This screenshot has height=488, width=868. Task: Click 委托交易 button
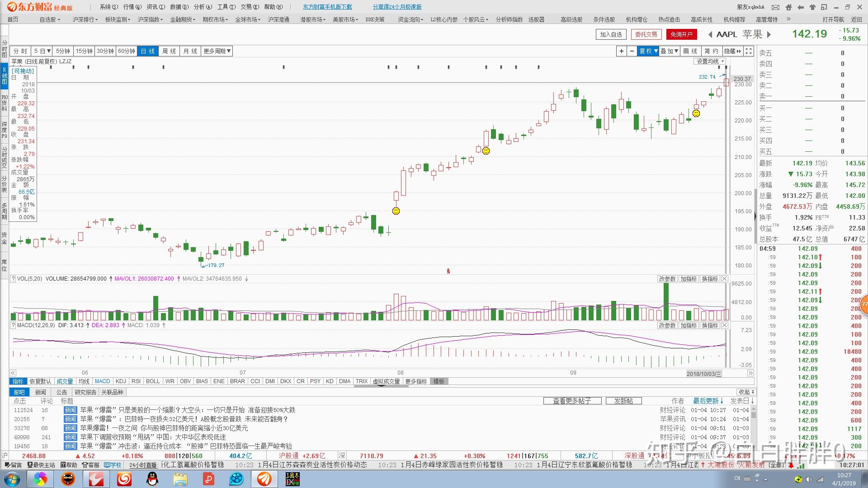point(646,34)
